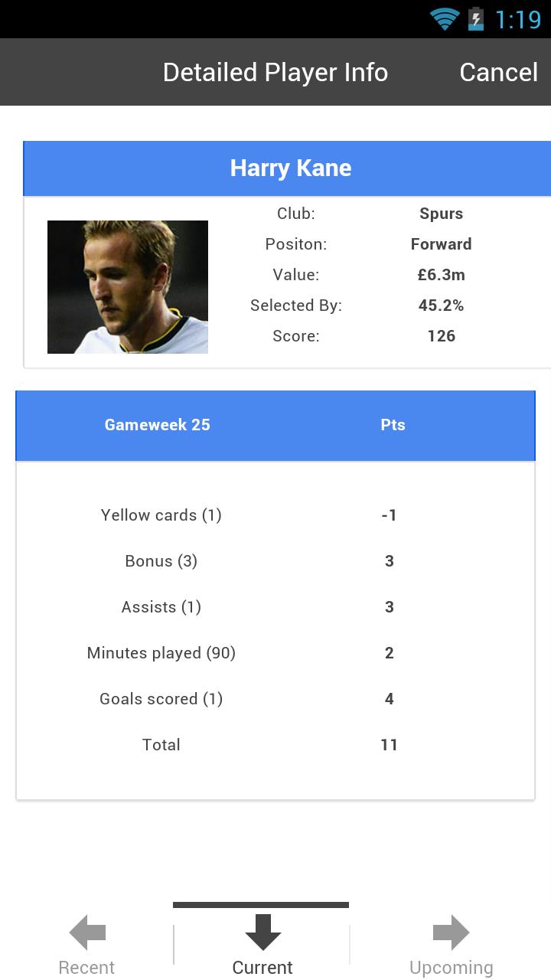Cancel the detailed player info view
Viewport: 551px width, 980px height.
click(x=498, y=72)
